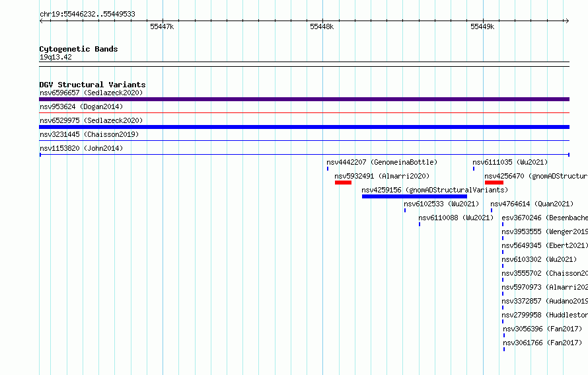Screen dimensions: 588x375
Task: Click the blue nsv4259156 variant bar
Action: (x=414, y=196)
